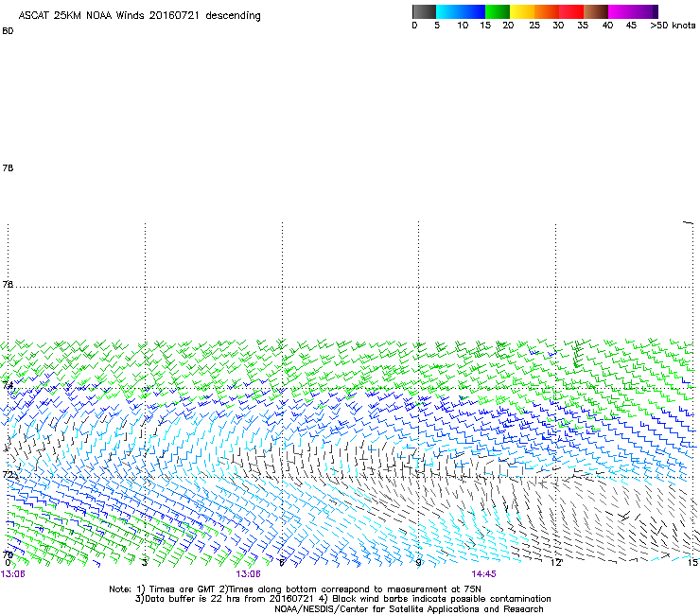Click note 2 about measurement at 75N
The image size is (700, 615).
coord(350,589)
